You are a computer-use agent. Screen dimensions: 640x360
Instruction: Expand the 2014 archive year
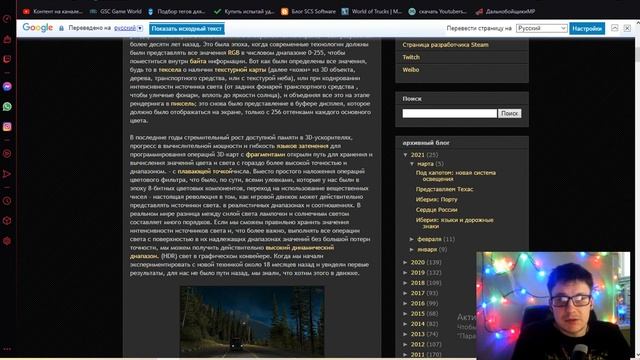click(x=406, y=324)
